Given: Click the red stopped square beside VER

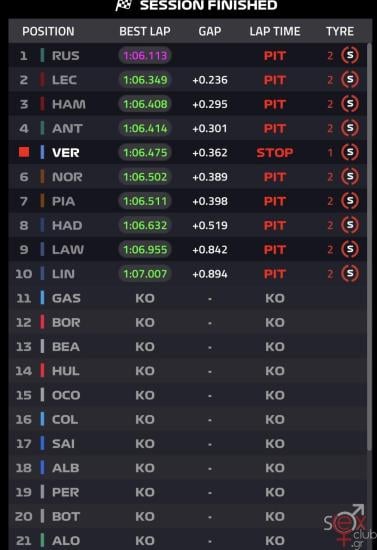Looking at the screenshot, I should click(x=24, y=152).
